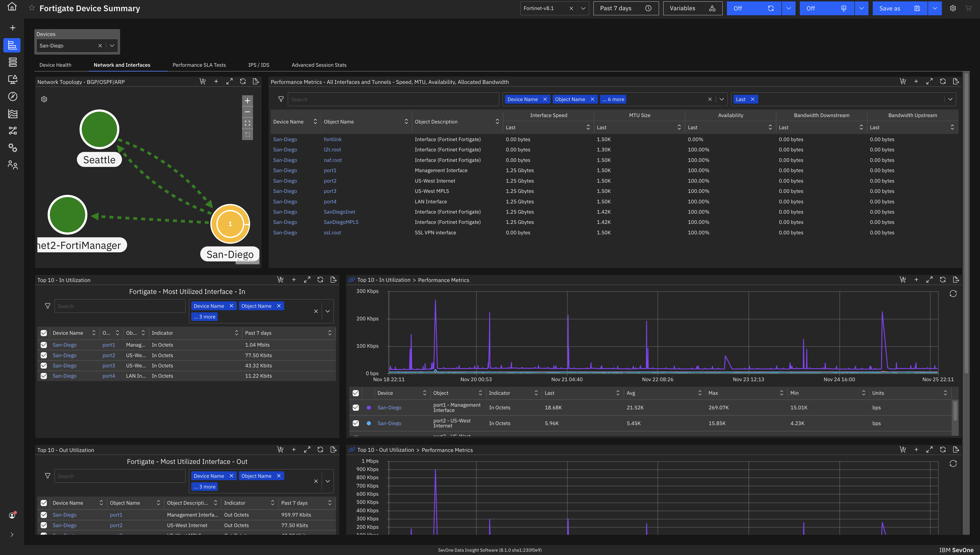
Task: Refresh the Top 10 In Utilization widget
Action: 320,280
